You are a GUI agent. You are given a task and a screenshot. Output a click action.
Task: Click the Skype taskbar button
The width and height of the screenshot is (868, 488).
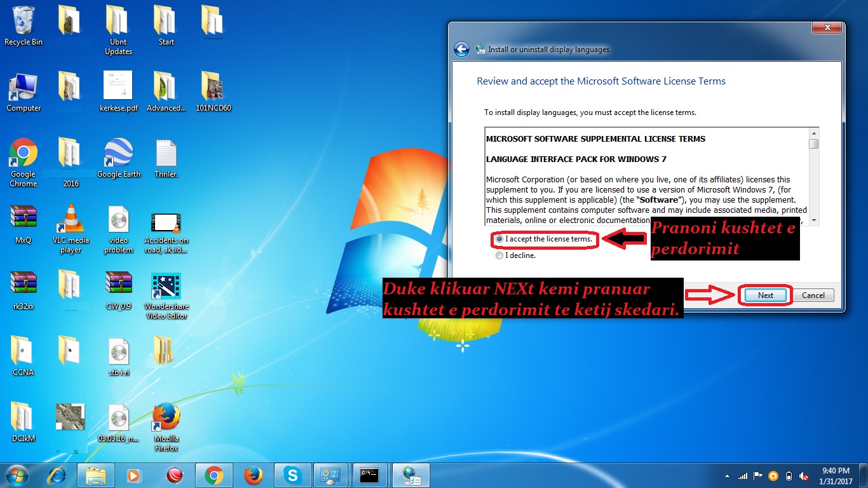pyautogui.click(x=293, y=475)
